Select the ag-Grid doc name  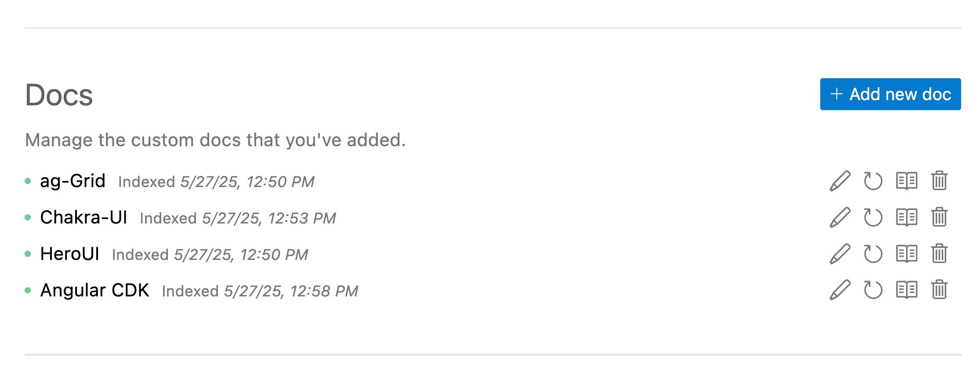click(73, 181)
